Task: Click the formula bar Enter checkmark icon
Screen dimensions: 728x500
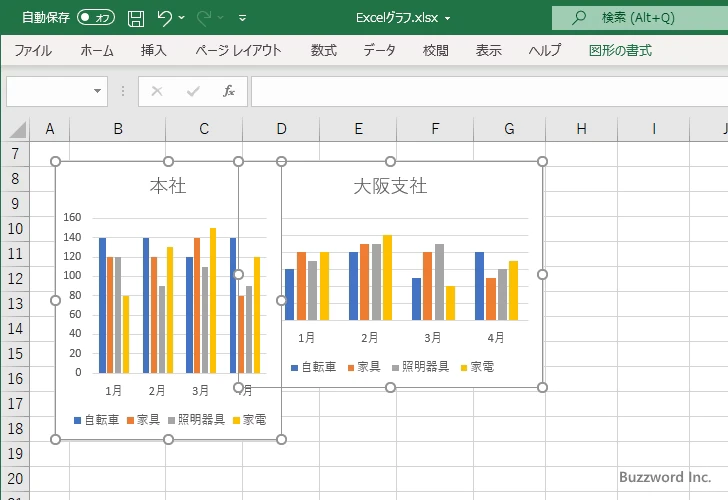Action: point(193,91)
